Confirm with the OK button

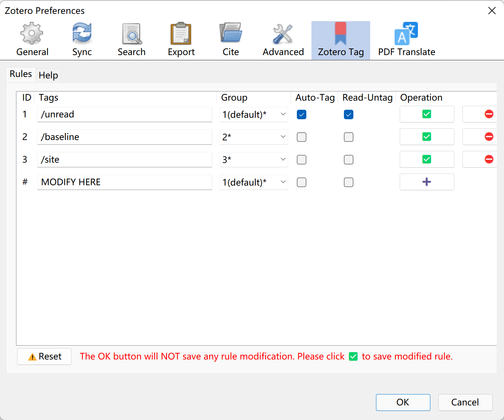(x=403, y=402)
